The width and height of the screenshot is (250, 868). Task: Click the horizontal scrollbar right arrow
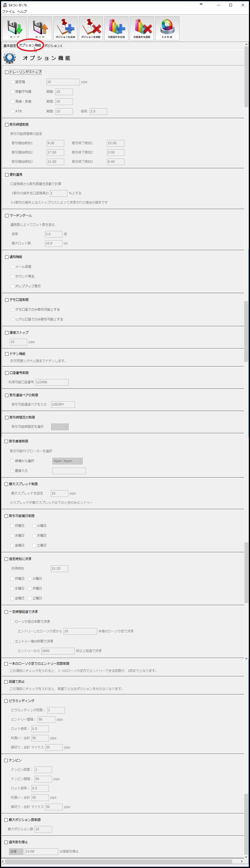click(241, 862)
